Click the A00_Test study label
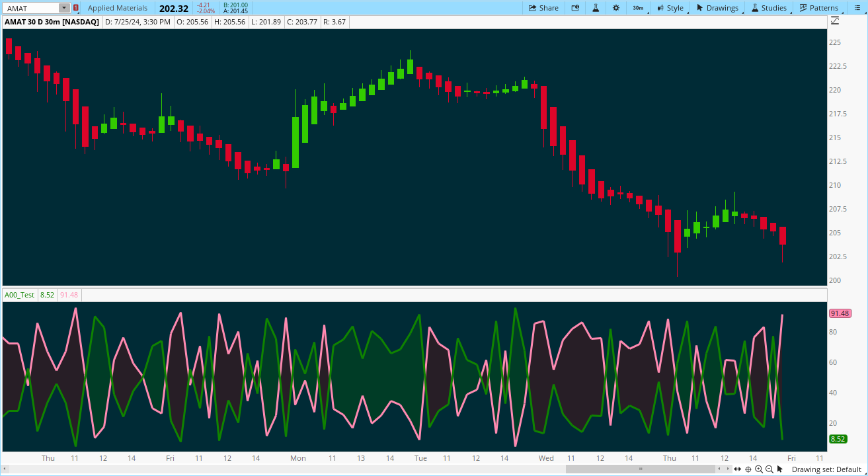Screen dimensions: 868x476 (x=19, y=295)
